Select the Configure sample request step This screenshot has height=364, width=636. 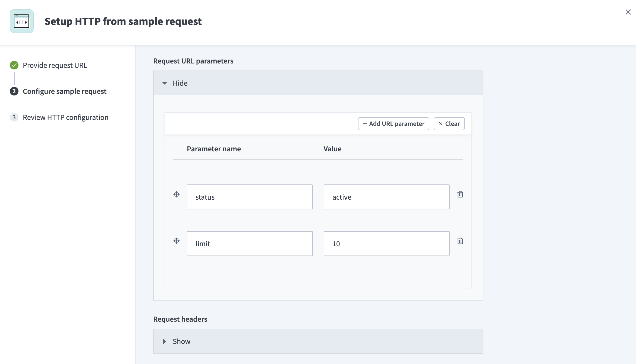click(x=65, y=91)
